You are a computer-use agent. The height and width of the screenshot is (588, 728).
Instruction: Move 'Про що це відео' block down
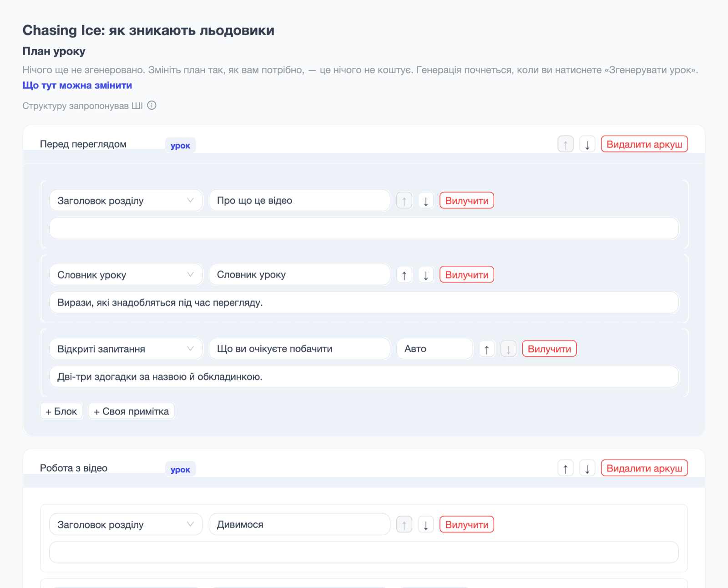426,201
